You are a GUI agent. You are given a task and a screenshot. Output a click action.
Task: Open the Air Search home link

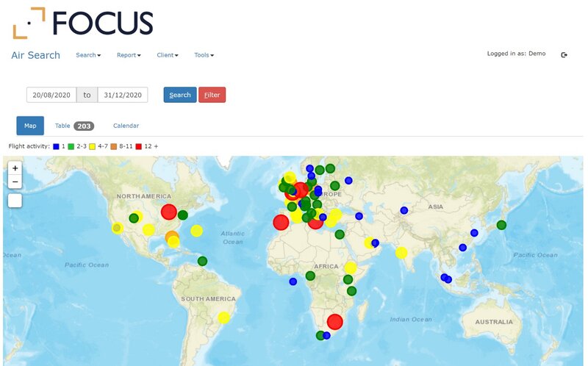pyautogui.click(x=35, y=55)
